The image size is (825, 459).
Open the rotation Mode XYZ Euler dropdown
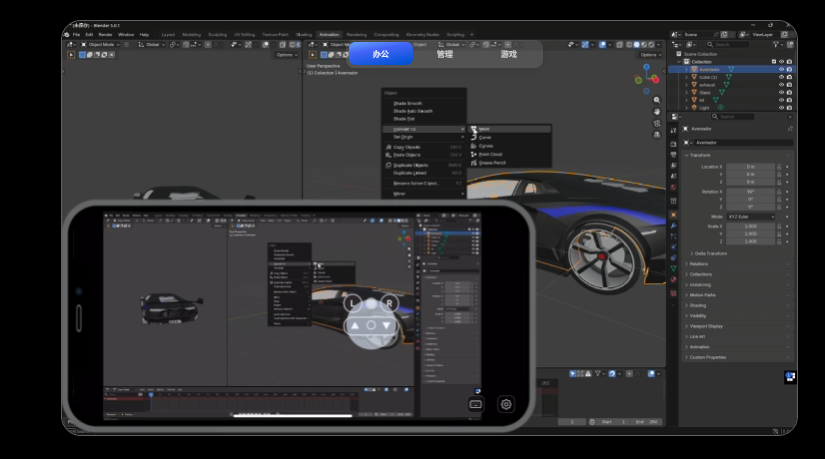(751, 217)
